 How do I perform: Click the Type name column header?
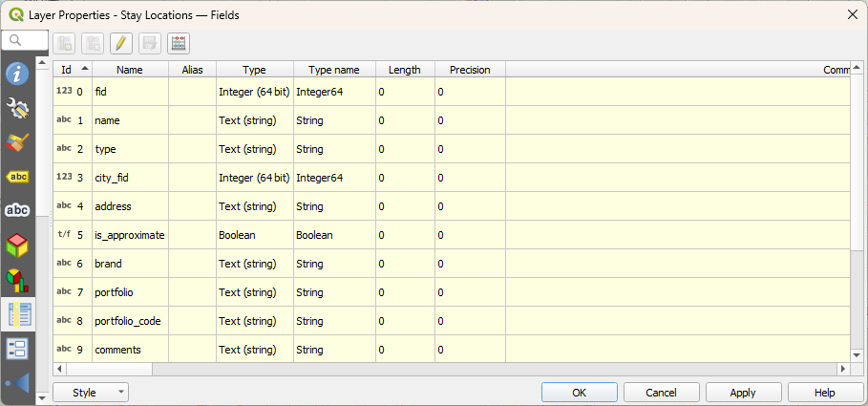(334, 70)
